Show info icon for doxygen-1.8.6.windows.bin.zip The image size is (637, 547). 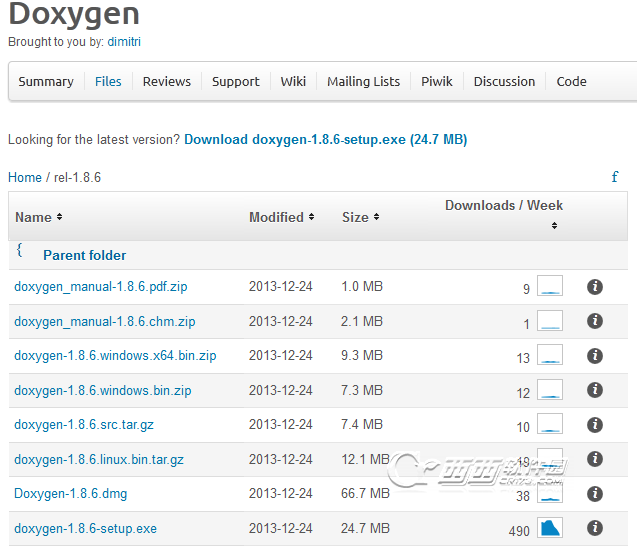point(595,390)
